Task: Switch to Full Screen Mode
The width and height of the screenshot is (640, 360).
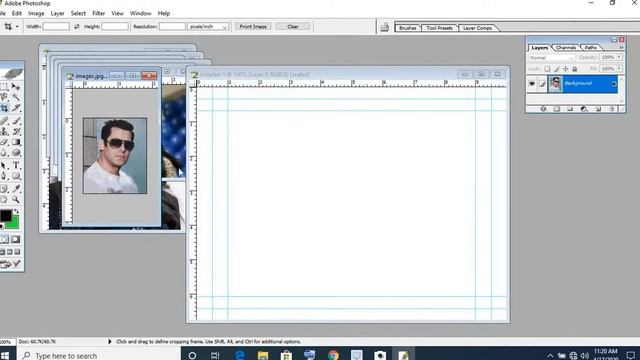Action: click(17, 252)
